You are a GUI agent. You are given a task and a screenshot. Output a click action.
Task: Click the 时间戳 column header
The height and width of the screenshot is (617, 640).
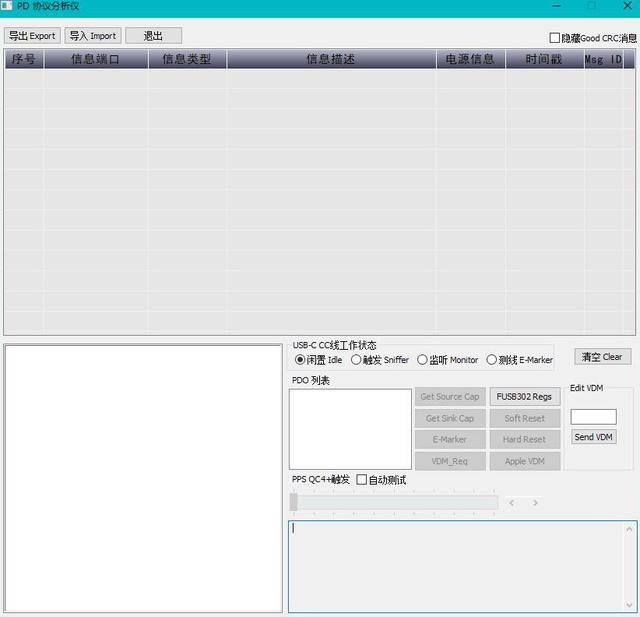pos(544,59)
